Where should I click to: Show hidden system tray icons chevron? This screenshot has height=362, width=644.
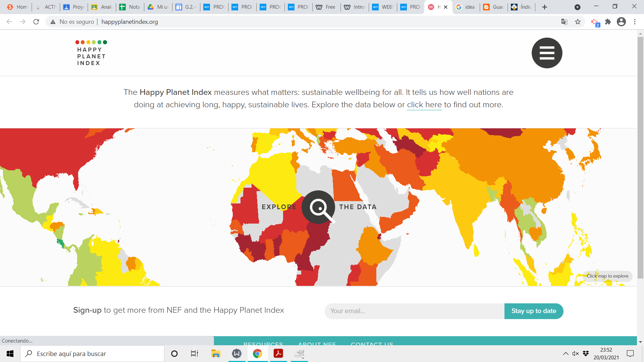(566, 354)
